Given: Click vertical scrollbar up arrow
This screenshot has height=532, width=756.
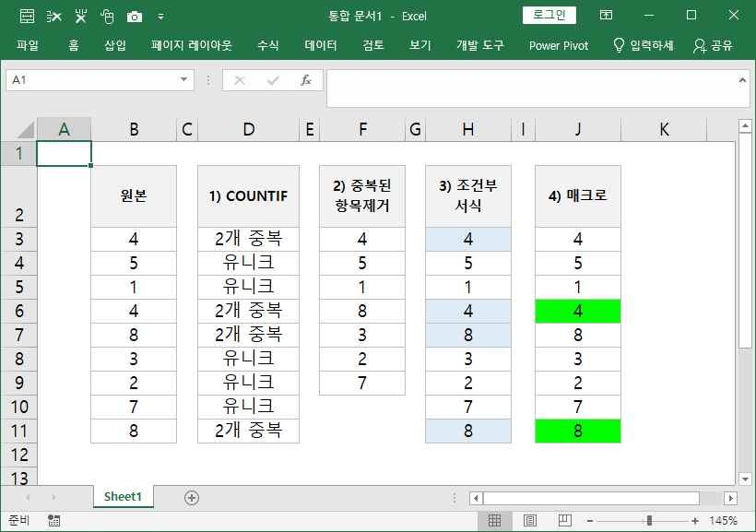Looking at the screenshot, I should tap(745, 126).
